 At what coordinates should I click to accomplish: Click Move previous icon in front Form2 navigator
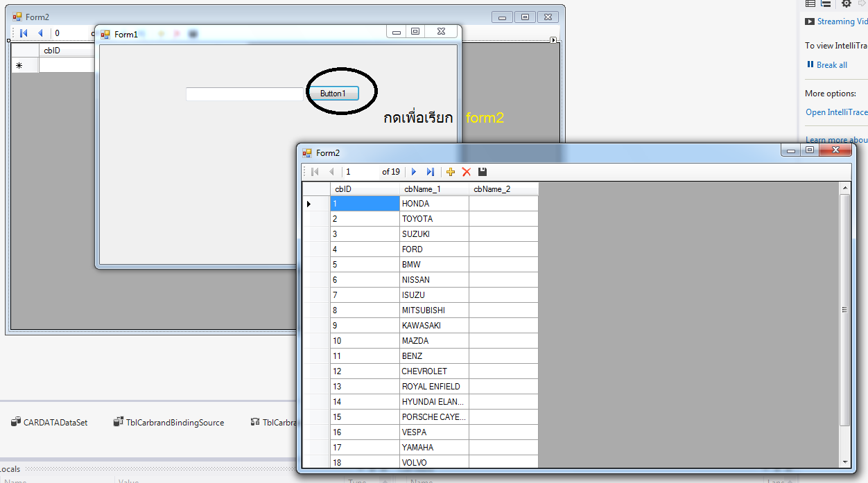point(331,172)
